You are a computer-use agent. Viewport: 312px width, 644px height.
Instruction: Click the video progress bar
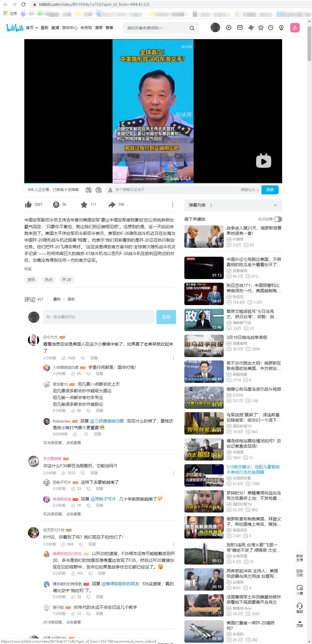153,183
